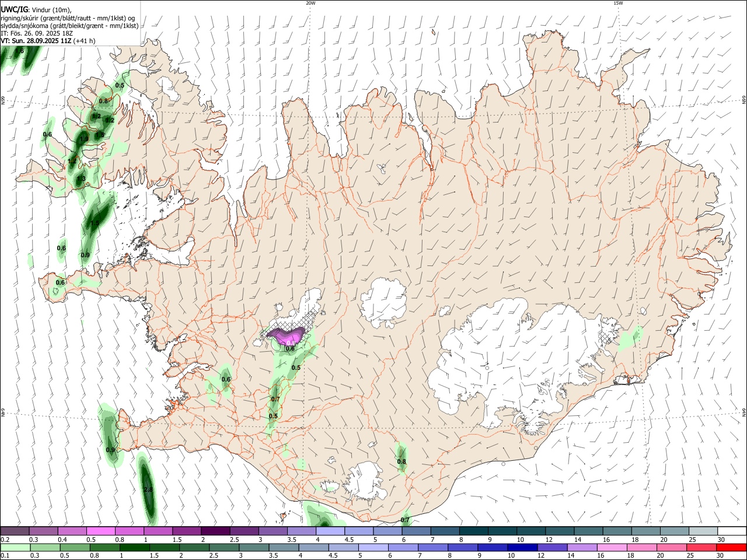
Task: Select upper-row legend swatch labeled 2 (dark purple)
Action: 215,531
